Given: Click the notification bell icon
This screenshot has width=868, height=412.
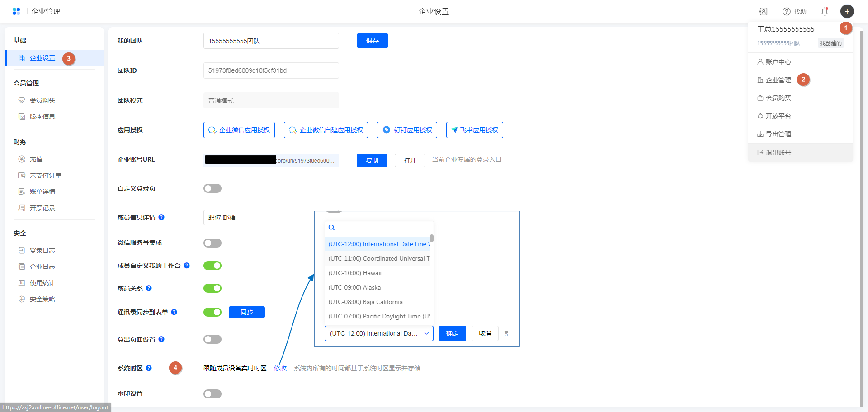Looking at the screenshot, I should point(825,12).
